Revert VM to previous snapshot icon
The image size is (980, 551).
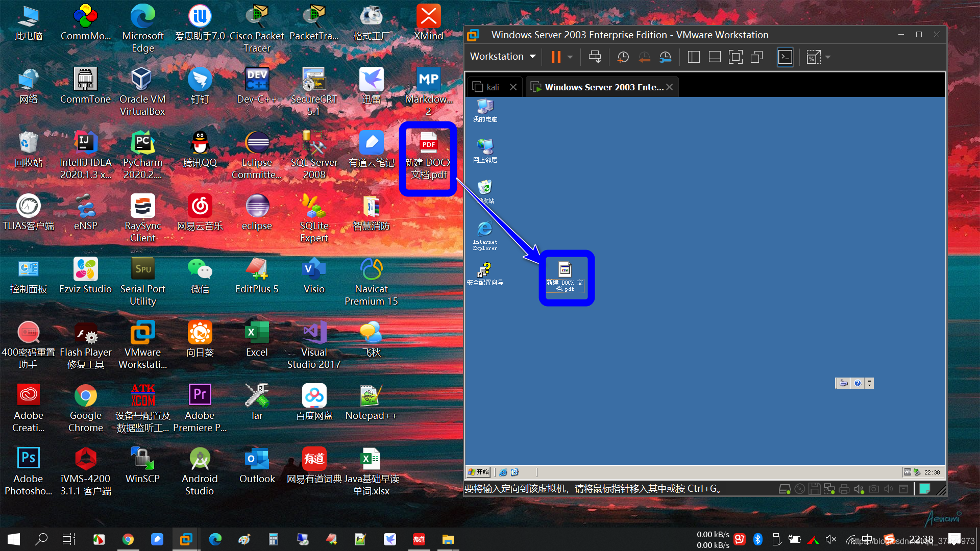coord(644,57)
